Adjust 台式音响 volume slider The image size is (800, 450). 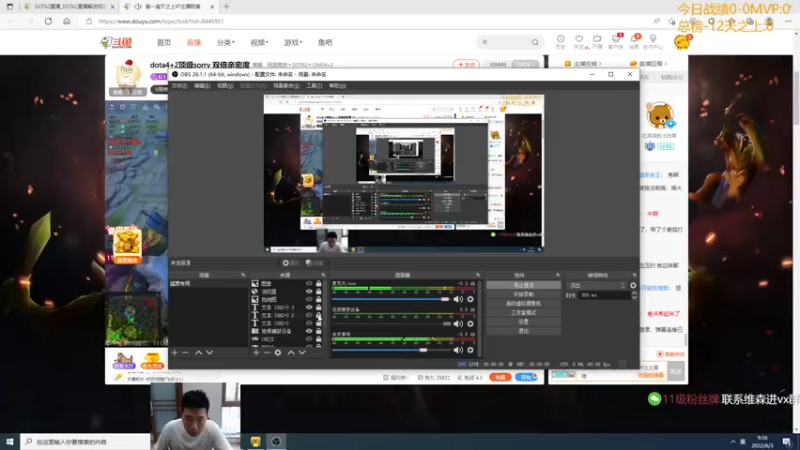[391, 350]
